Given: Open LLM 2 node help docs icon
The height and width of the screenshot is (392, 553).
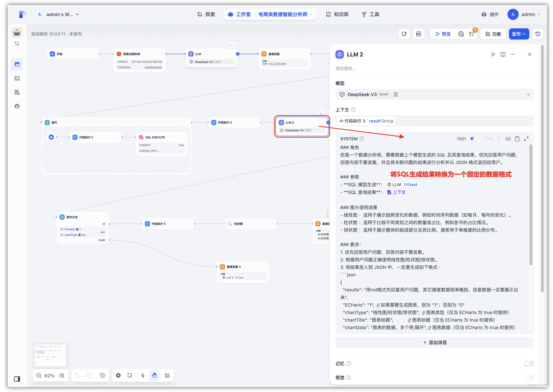Looking at the screenshot, I should point(503,55).
